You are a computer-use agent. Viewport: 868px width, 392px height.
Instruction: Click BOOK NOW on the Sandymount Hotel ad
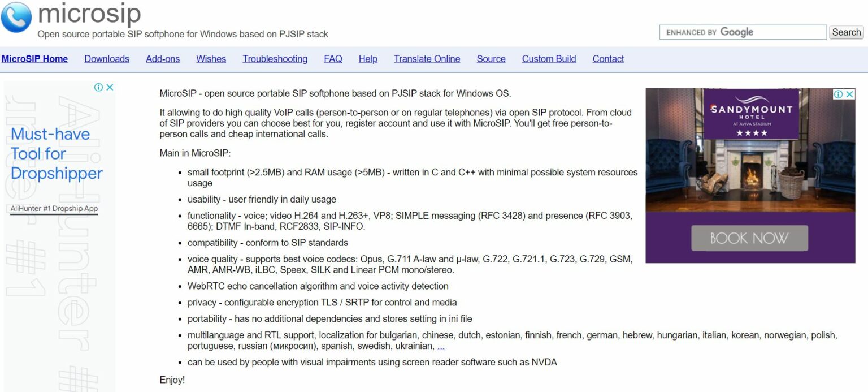coord(749,238)
